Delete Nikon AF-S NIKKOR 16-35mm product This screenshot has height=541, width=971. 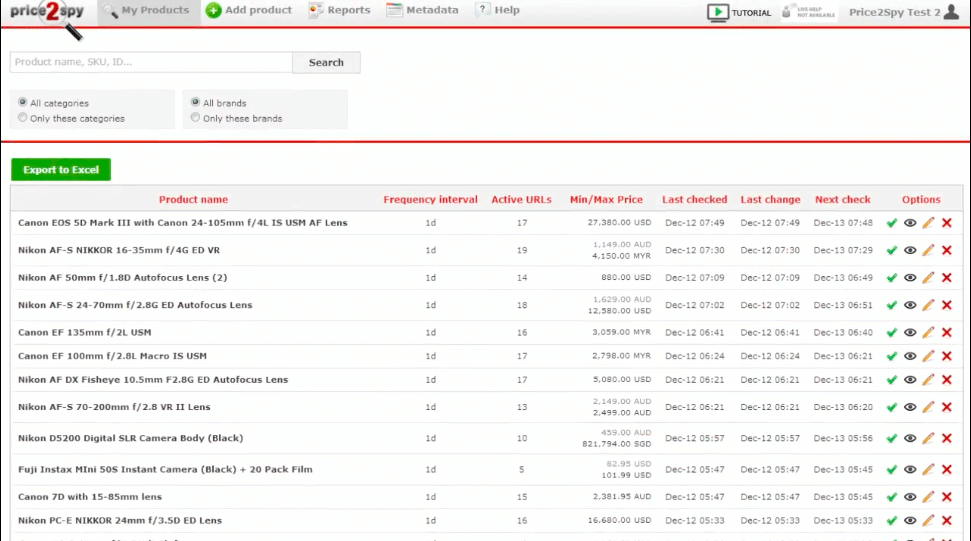(x=947, y=250)
